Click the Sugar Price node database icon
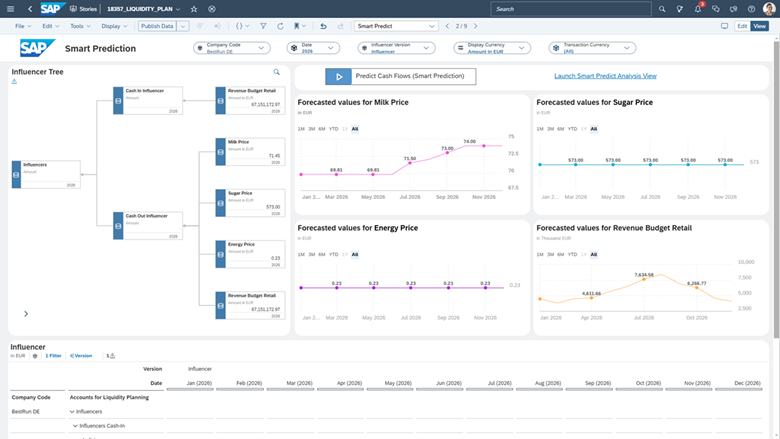Viewport: 780px width, 439px height. pyautogui.click(x=220, y=203)
